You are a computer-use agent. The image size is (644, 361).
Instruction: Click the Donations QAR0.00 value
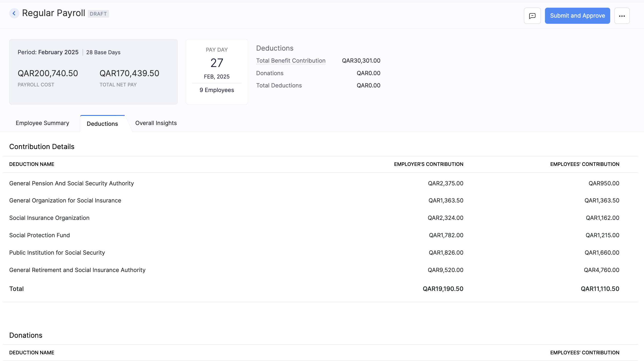point(369,73)
